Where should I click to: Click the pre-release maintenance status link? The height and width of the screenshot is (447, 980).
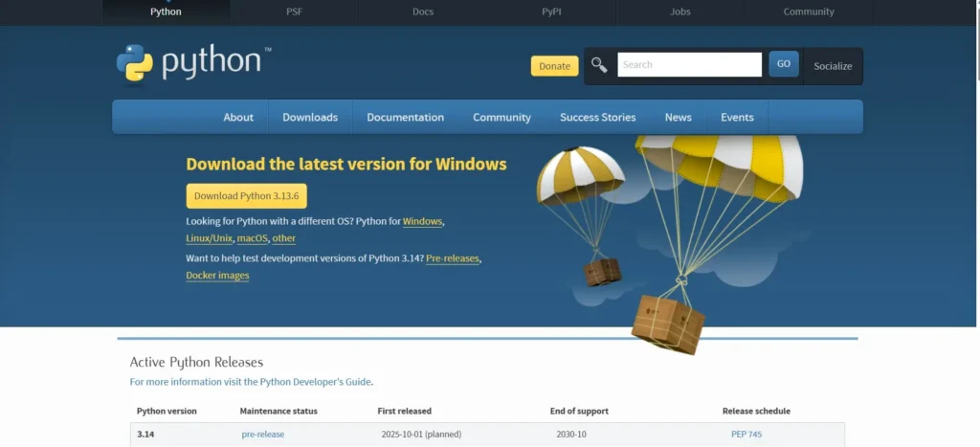(262, 435)
